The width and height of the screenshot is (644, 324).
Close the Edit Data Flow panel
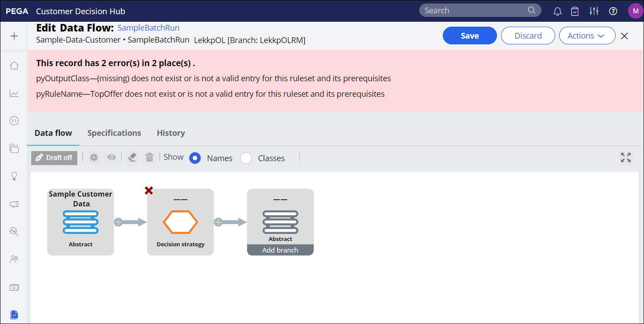[624, 36]
